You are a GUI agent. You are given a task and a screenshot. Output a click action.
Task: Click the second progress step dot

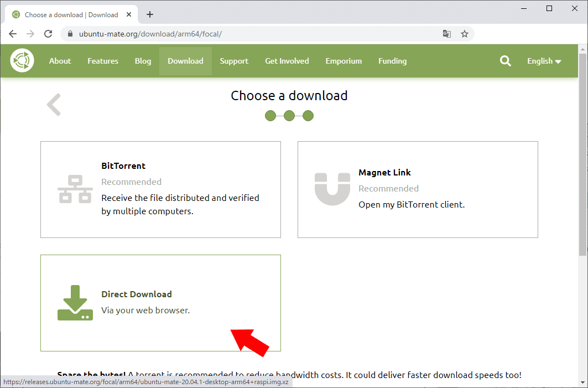[x=289, y=116]
